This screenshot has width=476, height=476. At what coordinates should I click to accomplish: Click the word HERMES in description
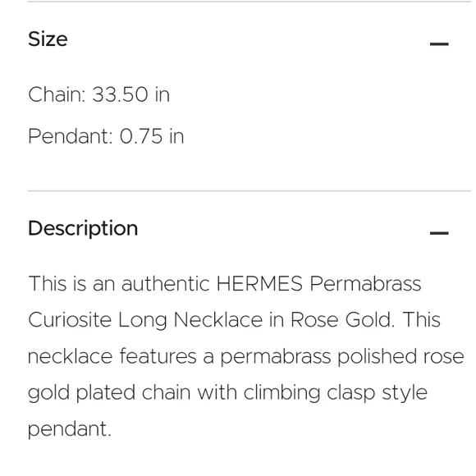click(x=259, y=283)
